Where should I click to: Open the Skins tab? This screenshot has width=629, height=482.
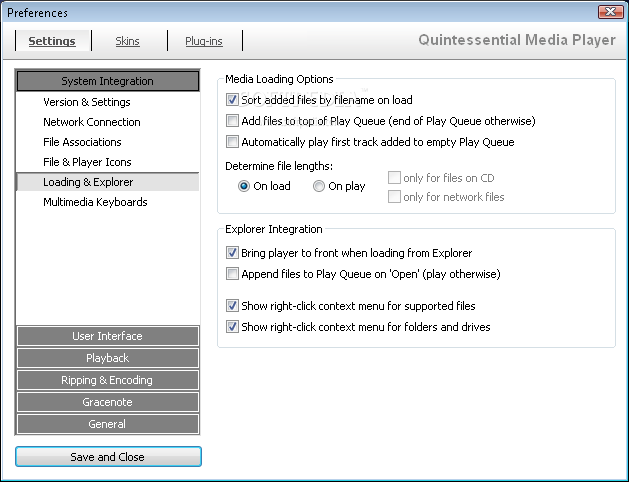(128, 41)
